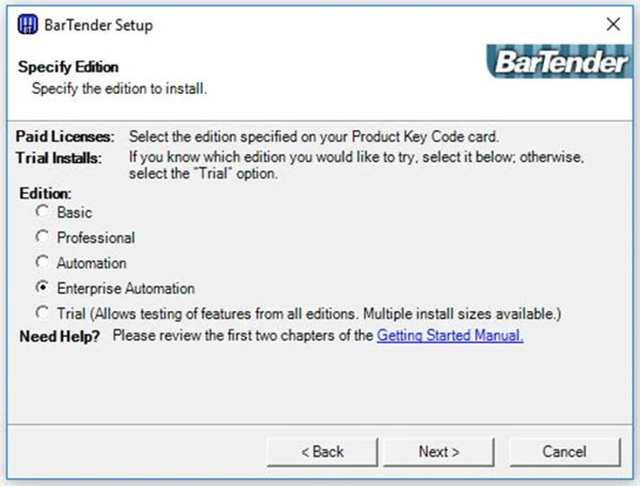Open the Getting Started Manual link
The width and height of the screenshot is (640, 486).
450,335
